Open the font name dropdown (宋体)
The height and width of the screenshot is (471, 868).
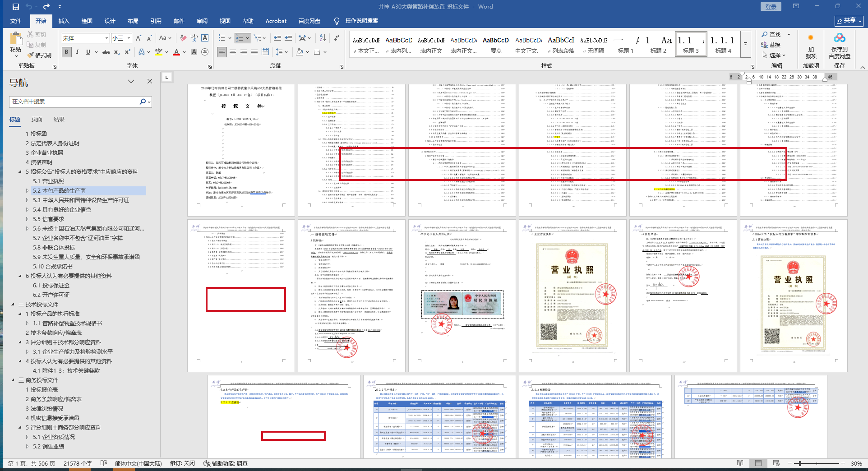[x=106, y=38]
